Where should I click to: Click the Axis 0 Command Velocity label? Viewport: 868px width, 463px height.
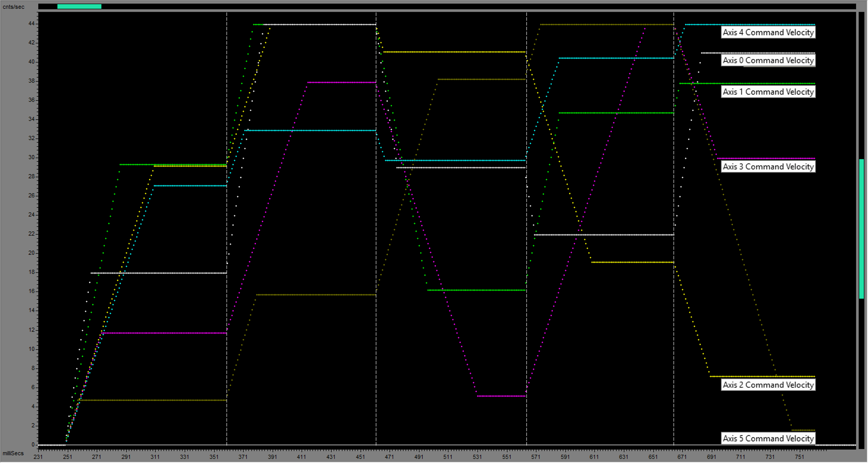tap(768, 60)
